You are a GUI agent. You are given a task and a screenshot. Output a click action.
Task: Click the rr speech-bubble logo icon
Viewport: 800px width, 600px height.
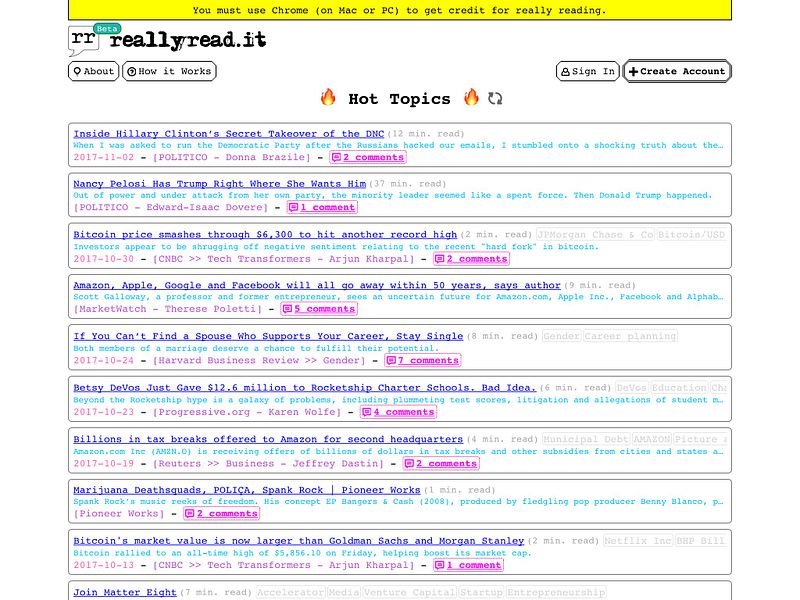click(x=84, y=40)
